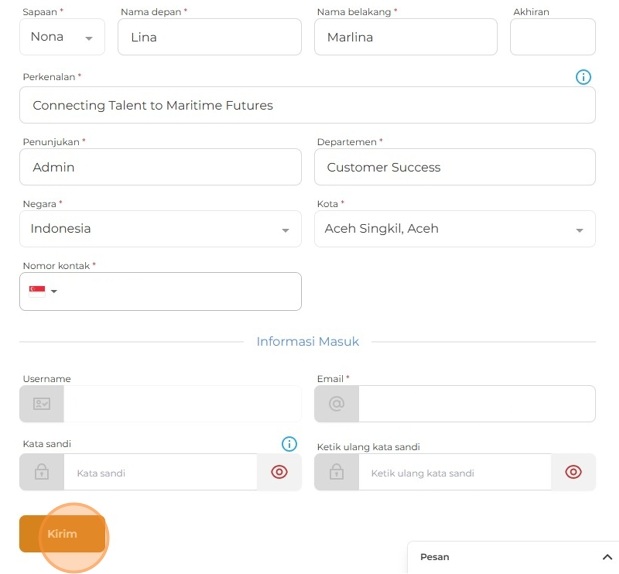
Task: Expand the Negara dropdown showing Indonesia
Action: pos(160,229)
